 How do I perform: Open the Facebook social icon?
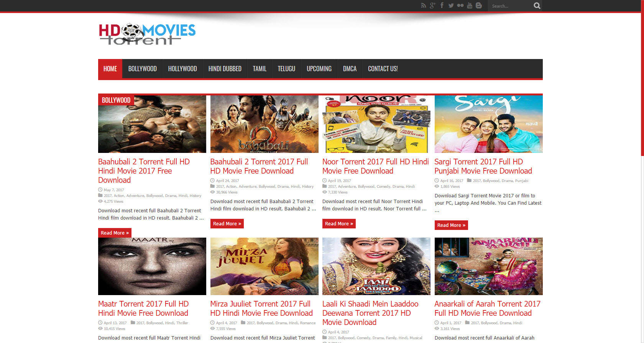coord(442,6)
